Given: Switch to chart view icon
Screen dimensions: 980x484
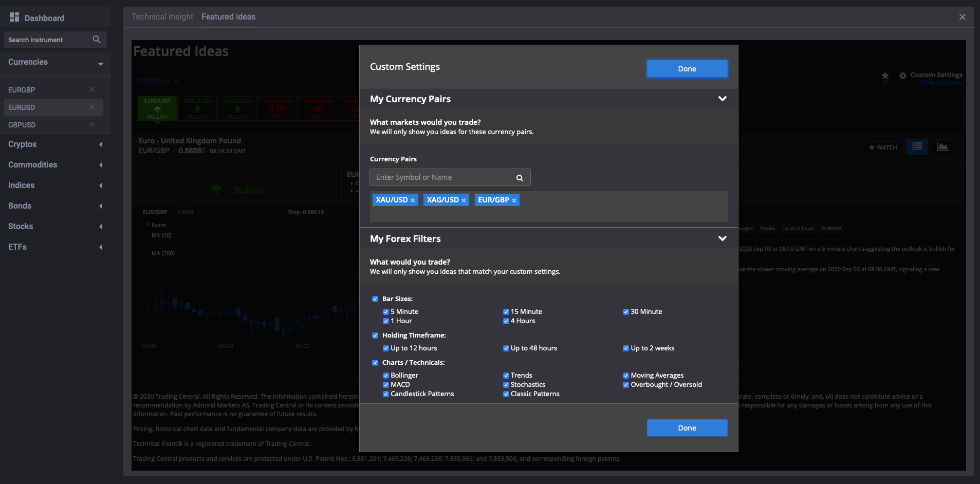Looking at the screenshot, I should coord(942,147).
